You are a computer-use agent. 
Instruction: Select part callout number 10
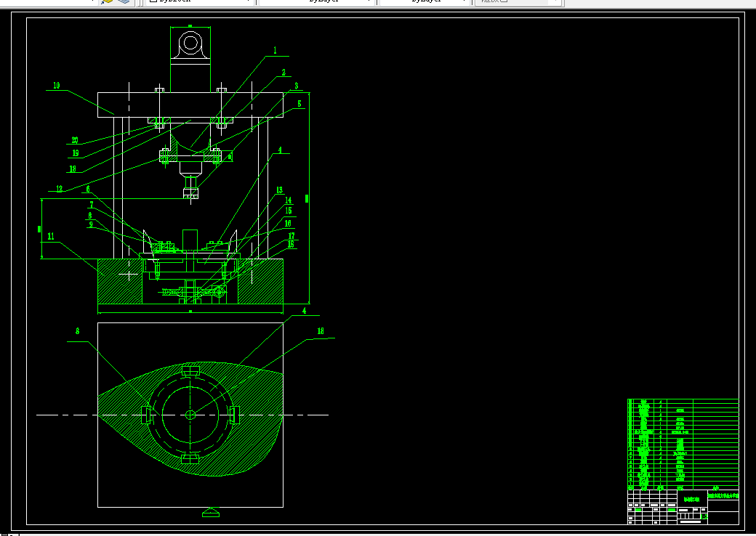pos(57,85)
